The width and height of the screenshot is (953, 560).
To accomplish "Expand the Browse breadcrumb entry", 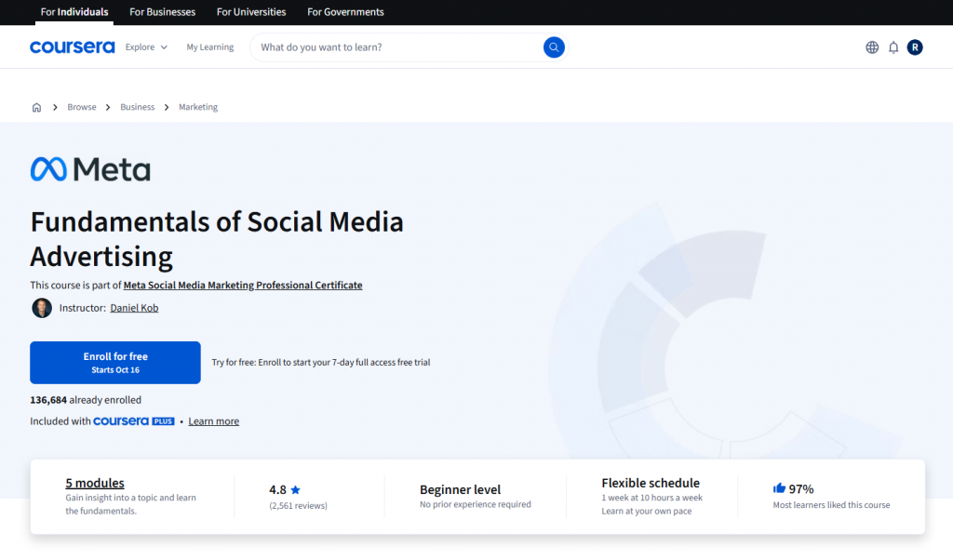I will click(x=82, y=107).
